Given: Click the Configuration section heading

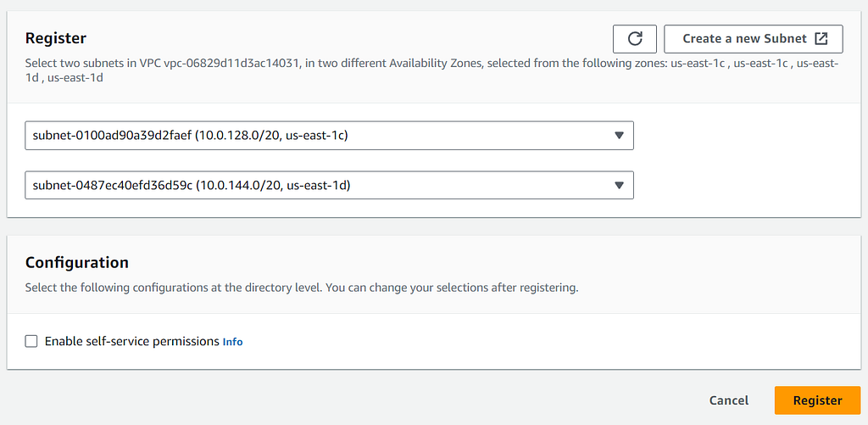Looking at the screenshot, I should point(77,262).
